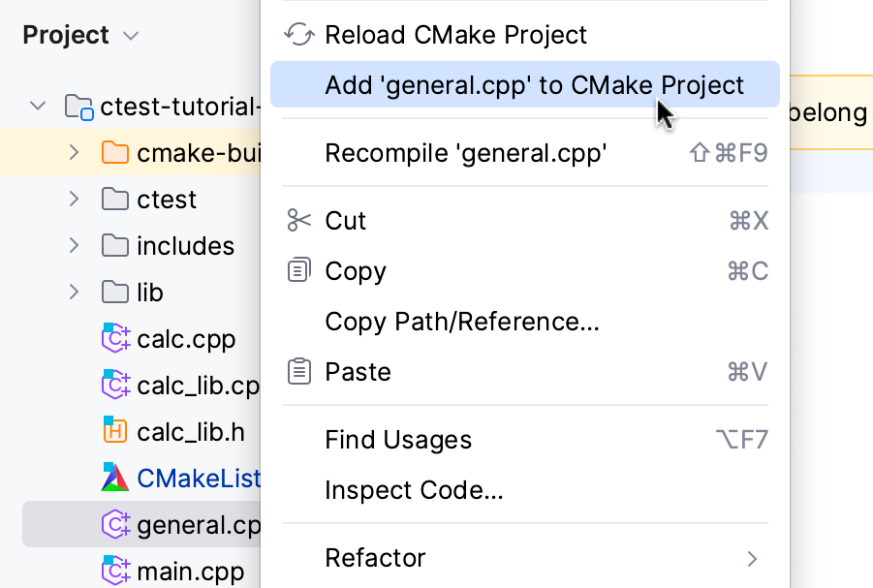This screenshot has height=588, width=873.
Task: Click the scissors icon beside Cut
Action: tap(299, 220)
